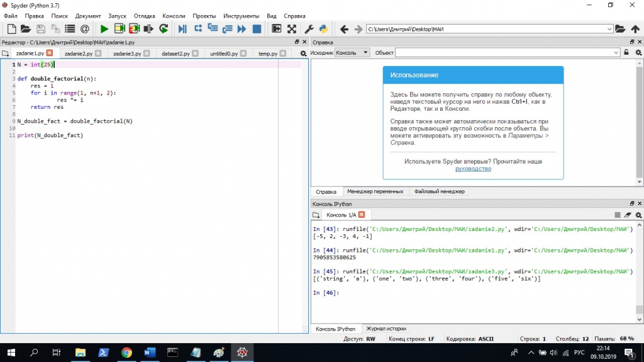Create a new file with toolbar icon

(x=11, y=29)
